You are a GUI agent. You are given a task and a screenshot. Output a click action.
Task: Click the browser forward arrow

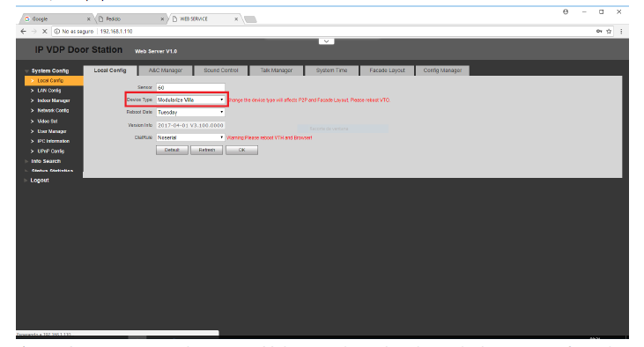(33, 31)
